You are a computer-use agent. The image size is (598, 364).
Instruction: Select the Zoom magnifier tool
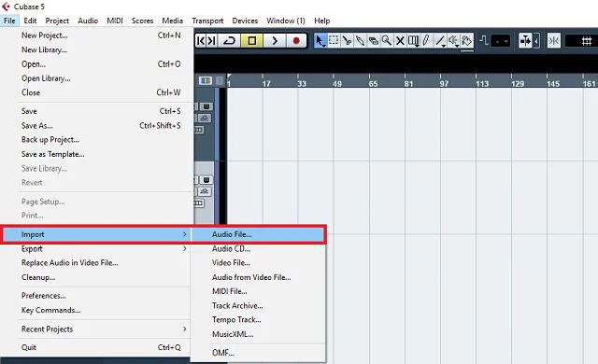pyautogui.click(x=386, y=40)
